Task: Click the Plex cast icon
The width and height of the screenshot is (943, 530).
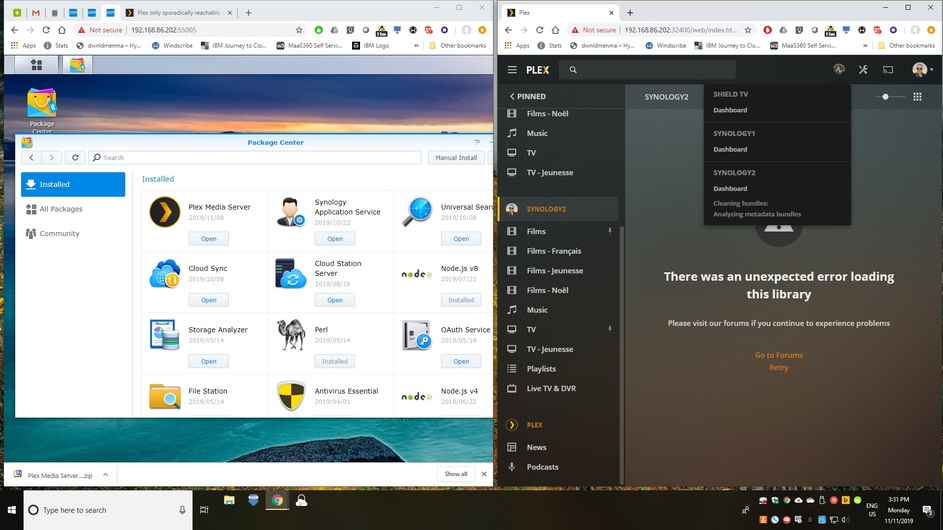Action: point(888,70)
